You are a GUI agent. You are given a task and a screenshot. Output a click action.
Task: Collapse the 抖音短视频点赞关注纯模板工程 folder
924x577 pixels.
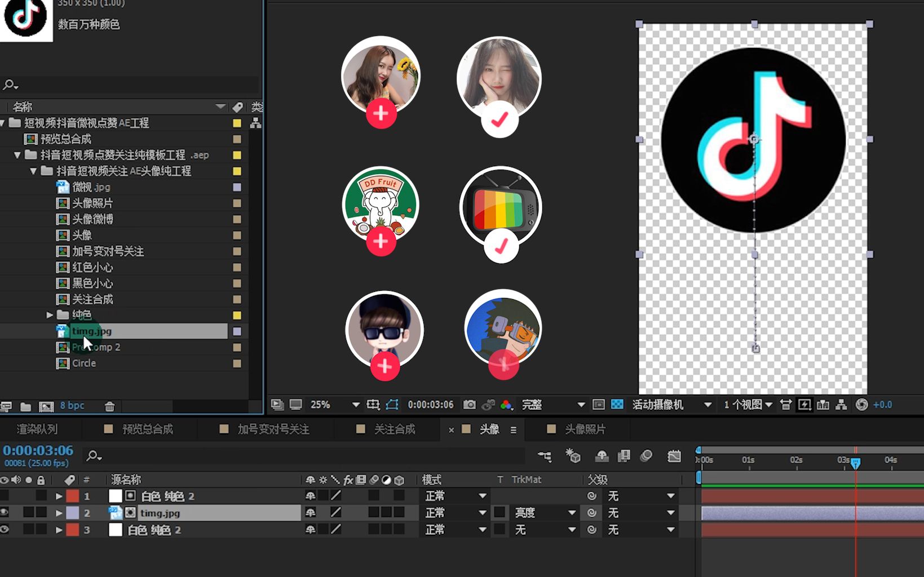(17, 155)
